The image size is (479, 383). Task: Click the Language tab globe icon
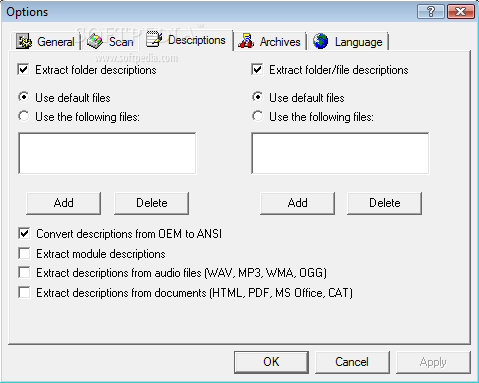(321, 41)
